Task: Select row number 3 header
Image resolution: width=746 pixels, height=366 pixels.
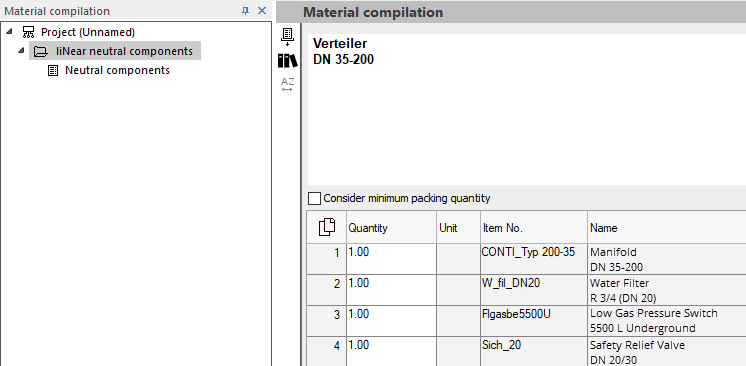Action: 327,321
